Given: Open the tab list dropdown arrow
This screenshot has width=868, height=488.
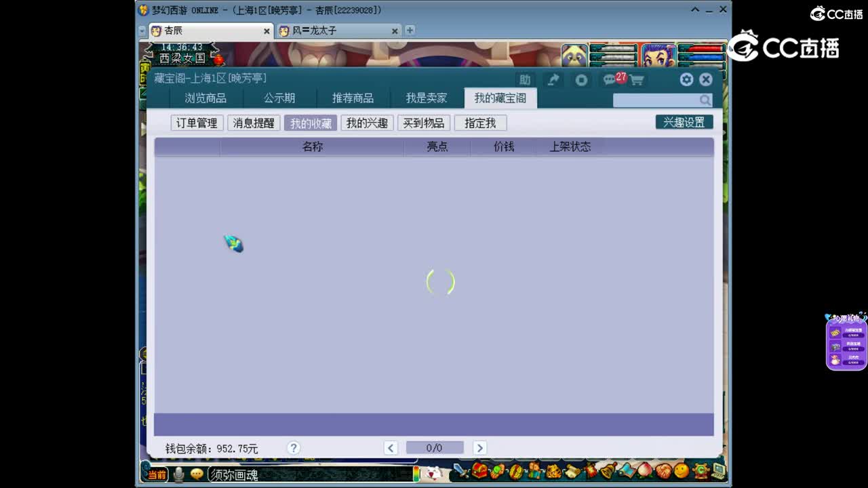Looking at the screenshot, I should tap(142, 30).
